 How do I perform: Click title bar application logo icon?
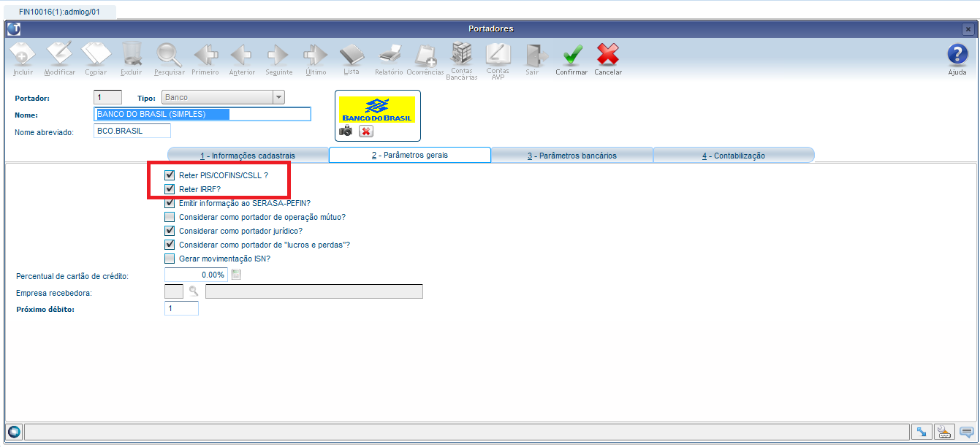[x=13, y=28]
